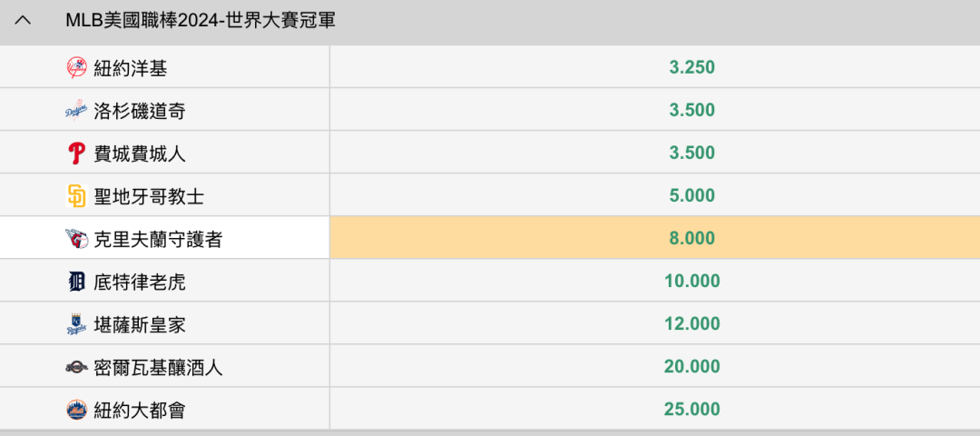Click the Dodgers logo icon
Screen dimensions: 980x436
coord(76,111)
